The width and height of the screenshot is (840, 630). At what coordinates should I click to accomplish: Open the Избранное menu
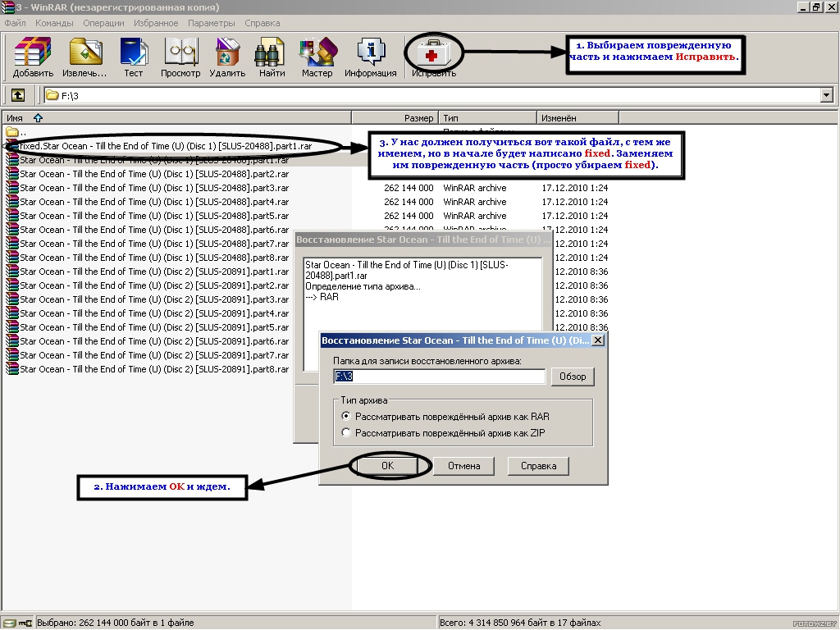coord(156,23)
